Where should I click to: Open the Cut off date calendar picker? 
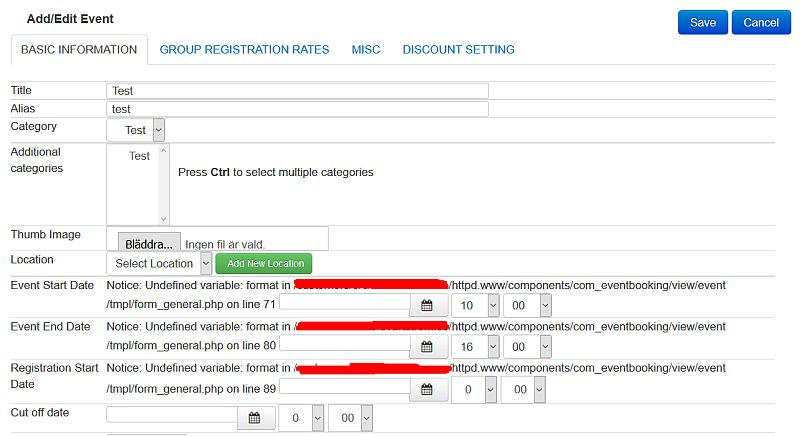click(254, 418)
